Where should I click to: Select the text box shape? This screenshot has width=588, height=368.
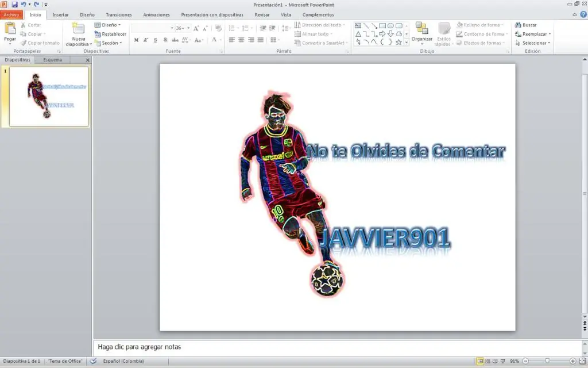tap(358, 25)
